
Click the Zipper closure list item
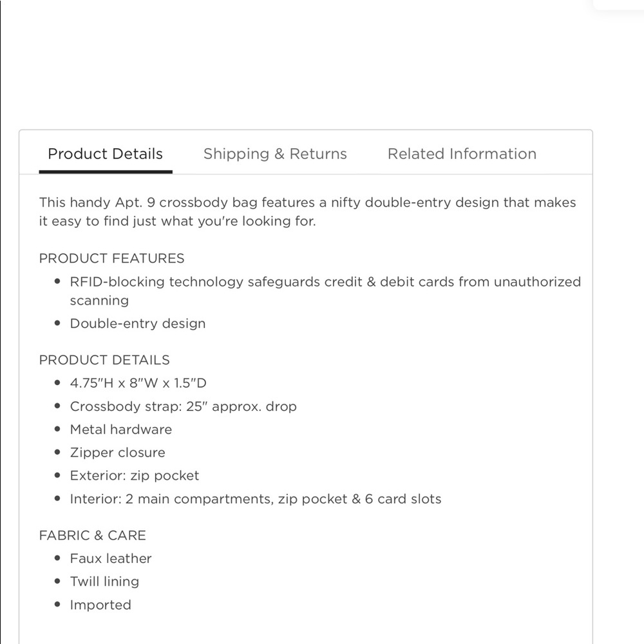118,453
